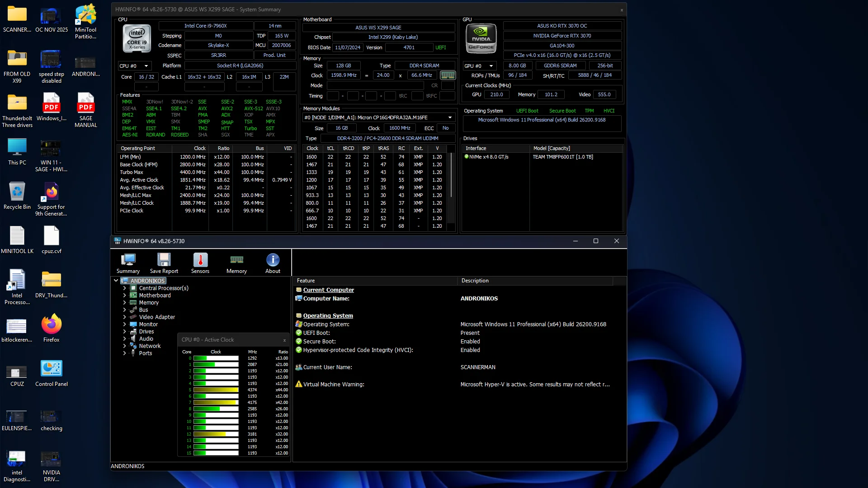Open the About info icon
This screenshot has height=488, width=868.
click(273, 263)
